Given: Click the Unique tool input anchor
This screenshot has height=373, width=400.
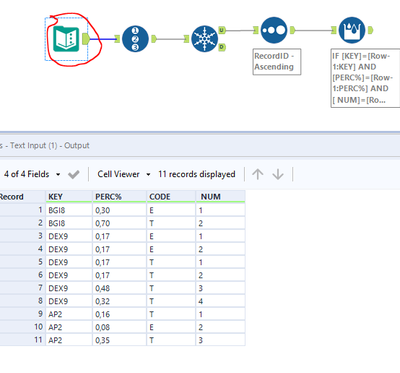Looking at the screenshot, I should (x=186, y=39).
